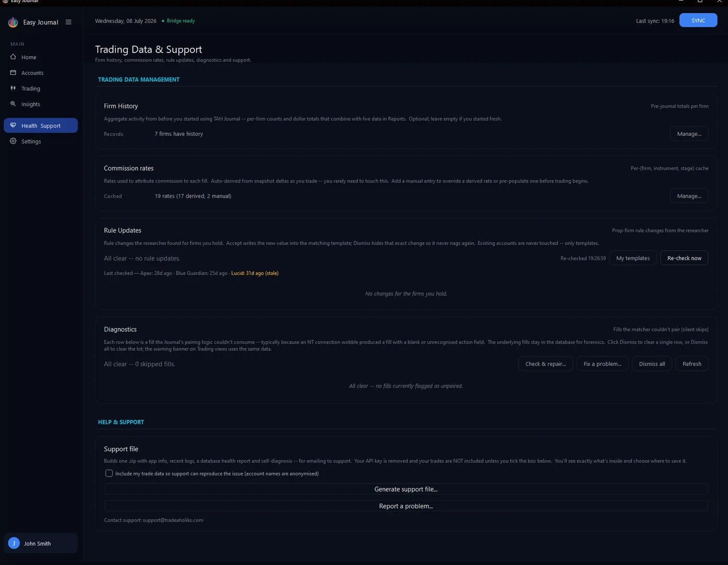Click Re-check now for rule updates
This screenshot has width=728, height=565.
(x=684, y=258)
